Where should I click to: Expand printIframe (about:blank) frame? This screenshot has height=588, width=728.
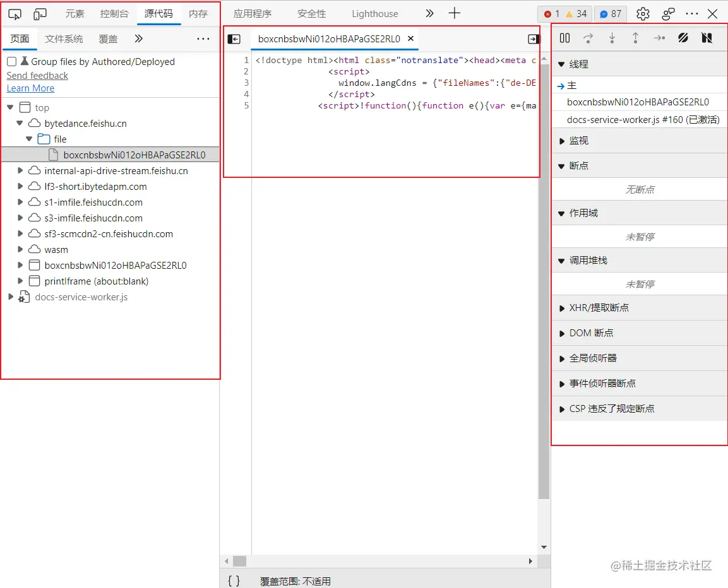20,281
